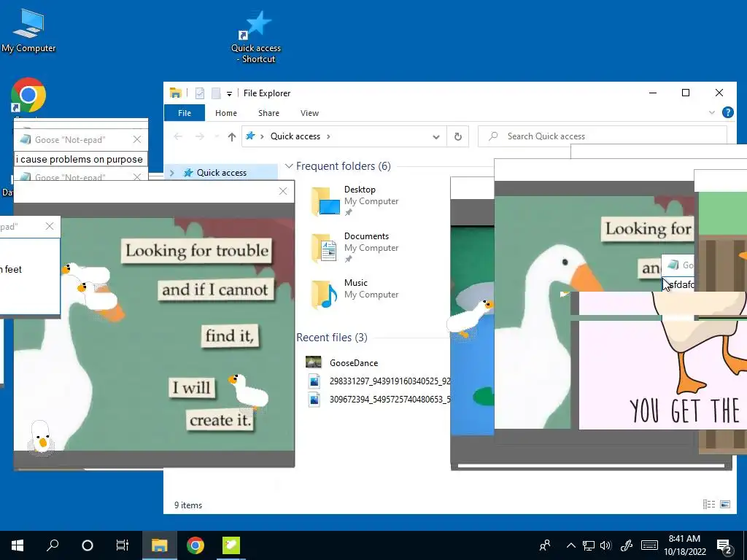Switch to the View ribbon tab
This screenshot has height=560, width=747.
coord(309,113)
